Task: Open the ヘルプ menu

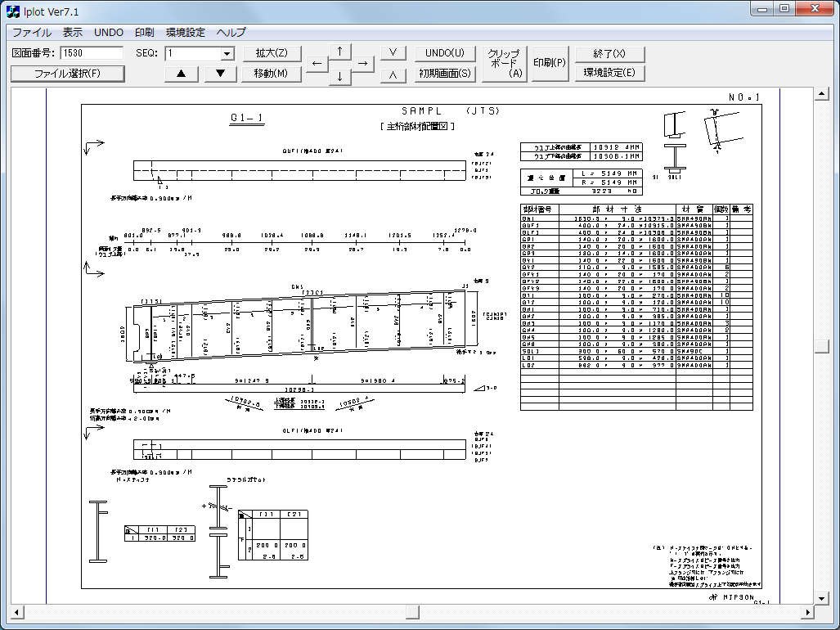Action: 231,33
